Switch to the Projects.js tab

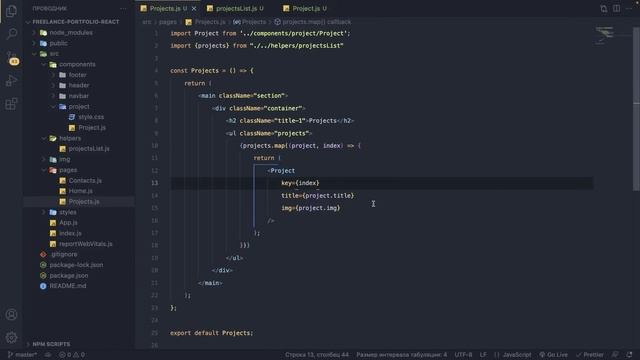(x=164, y=8)
